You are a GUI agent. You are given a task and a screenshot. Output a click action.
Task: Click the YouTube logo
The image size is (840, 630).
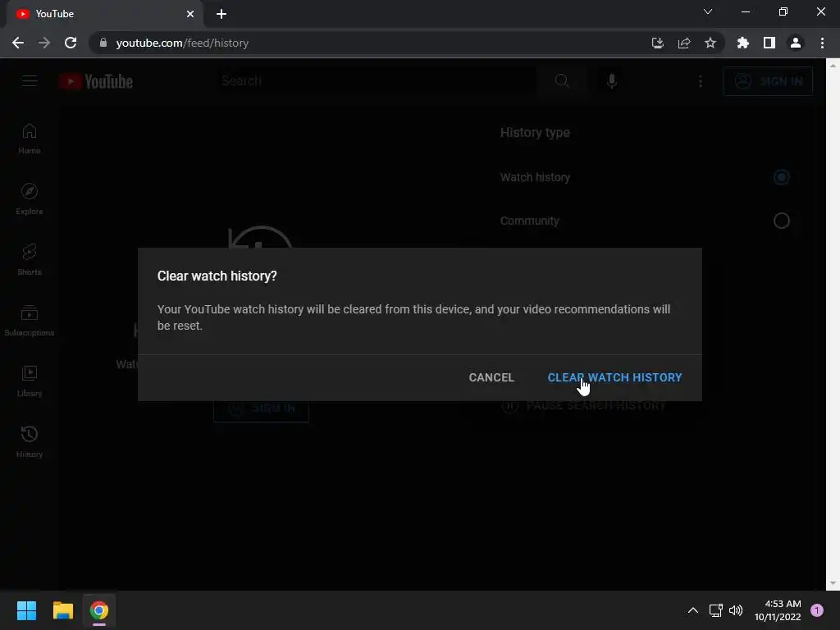[x=96, y=81]
